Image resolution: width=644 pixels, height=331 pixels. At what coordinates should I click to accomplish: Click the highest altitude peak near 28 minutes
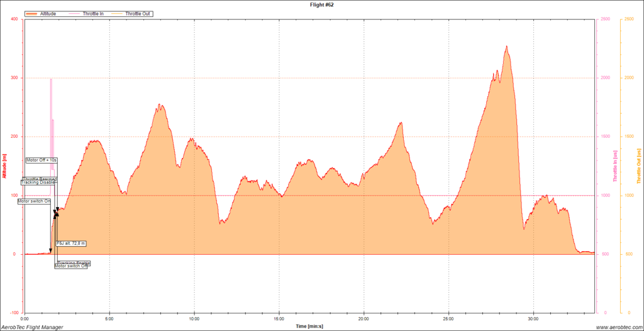click(506, 47)
